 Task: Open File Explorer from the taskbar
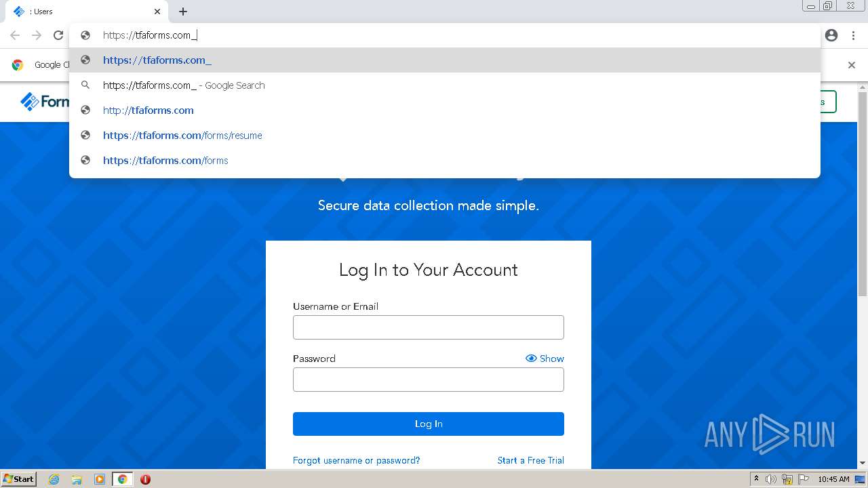pos(77,479)
